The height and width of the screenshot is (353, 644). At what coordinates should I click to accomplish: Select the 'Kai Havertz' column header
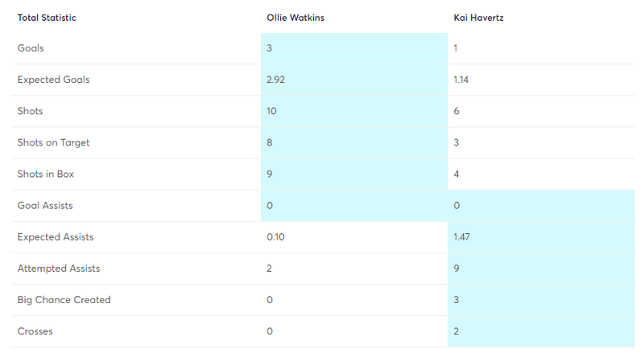tap(478, 18)
